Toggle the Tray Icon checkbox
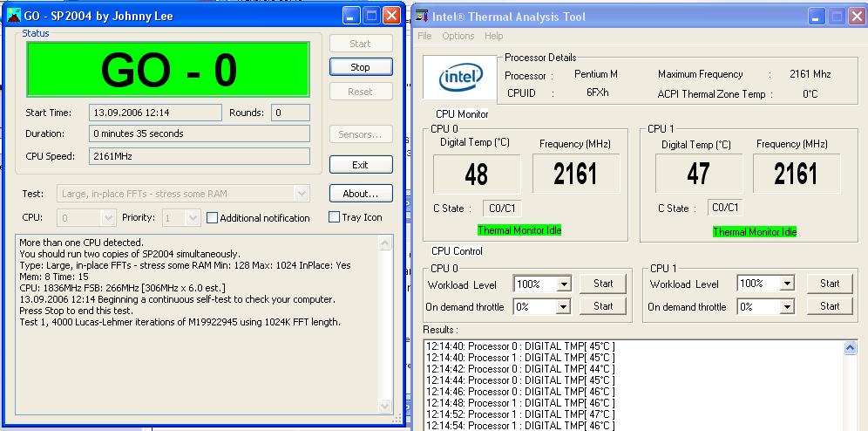Image resolution: width=868 pixels, height=431 pixels. tap(334, 217)
